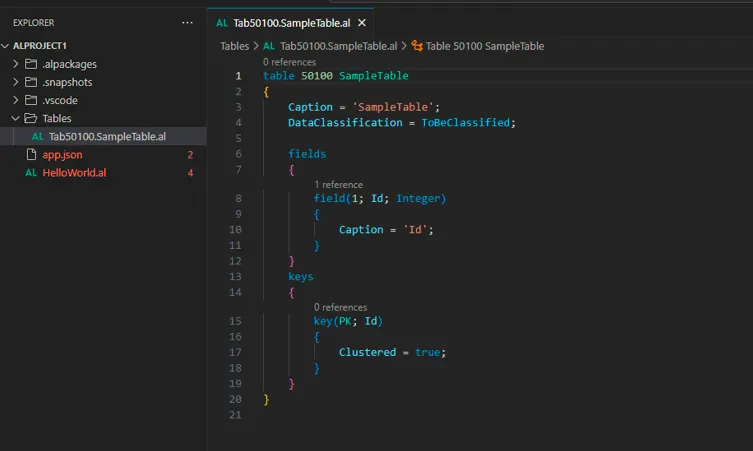The image size is (753, 451).
Task: Click the AL icon beside HelloWorld.al
Action: pos(31,172)
